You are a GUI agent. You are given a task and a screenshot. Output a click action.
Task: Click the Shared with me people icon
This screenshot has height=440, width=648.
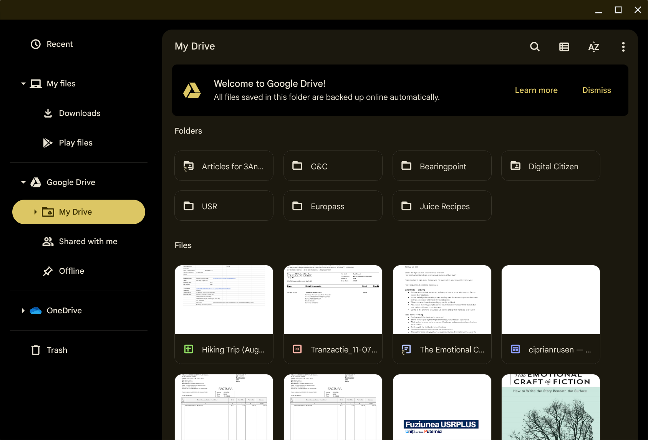[x=48, y=241]
